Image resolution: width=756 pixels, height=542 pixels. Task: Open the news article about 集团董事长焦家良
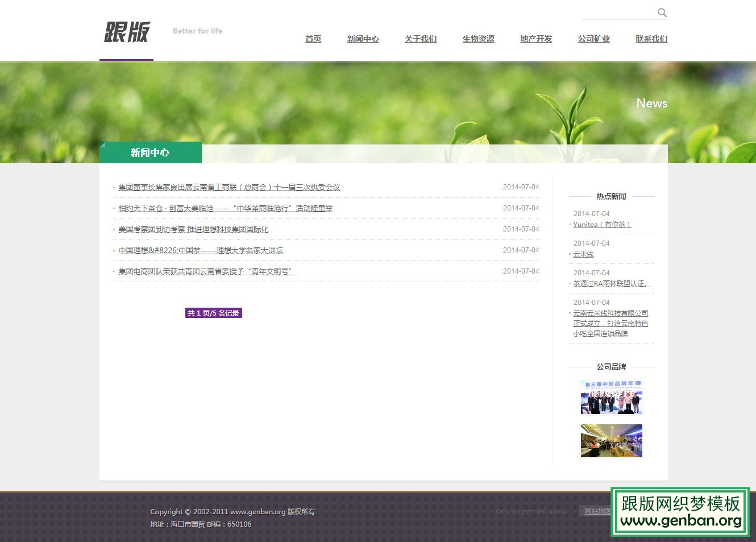tap(227, 187)
